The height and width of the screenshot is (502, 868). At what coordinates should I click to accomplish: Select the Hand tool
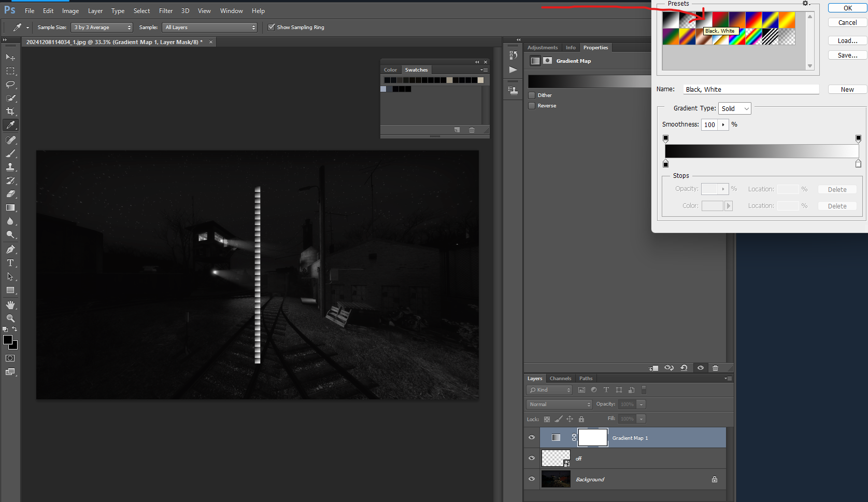point(10,305)
